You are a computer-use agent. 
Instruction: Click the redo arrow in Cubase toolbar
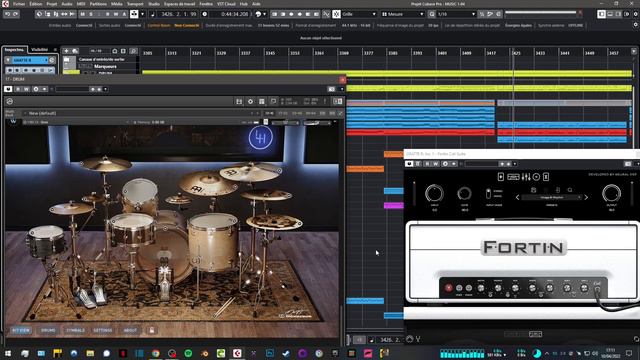[x=16, y=14]
